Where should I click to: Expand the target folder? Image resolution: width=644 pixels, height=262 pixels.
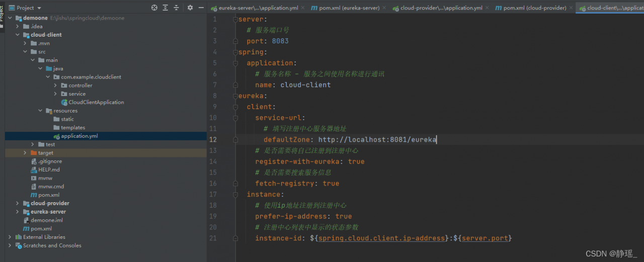click(x=25, y=153)
